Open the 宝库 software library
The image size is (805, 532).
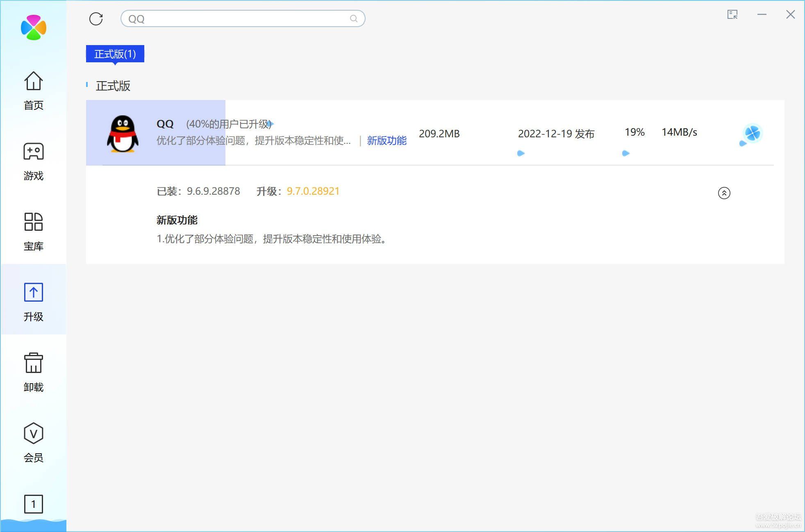pos(34,232)
